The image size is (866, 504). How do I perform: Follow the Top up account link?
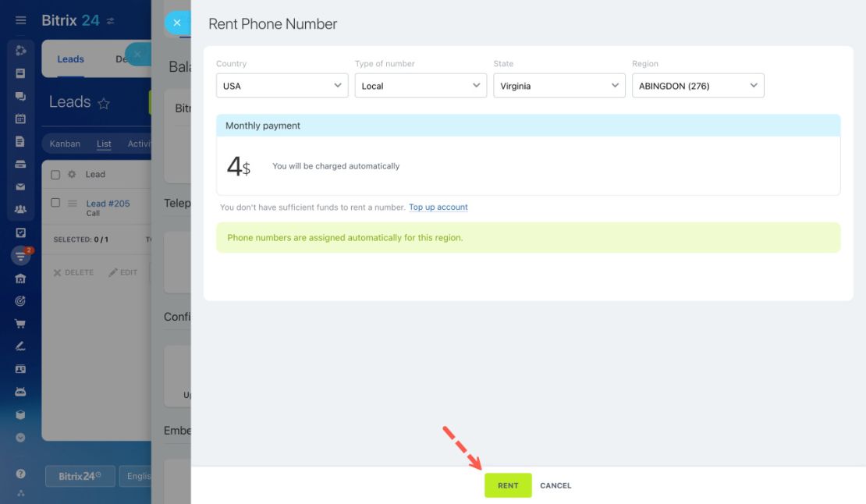coord(438,207)
